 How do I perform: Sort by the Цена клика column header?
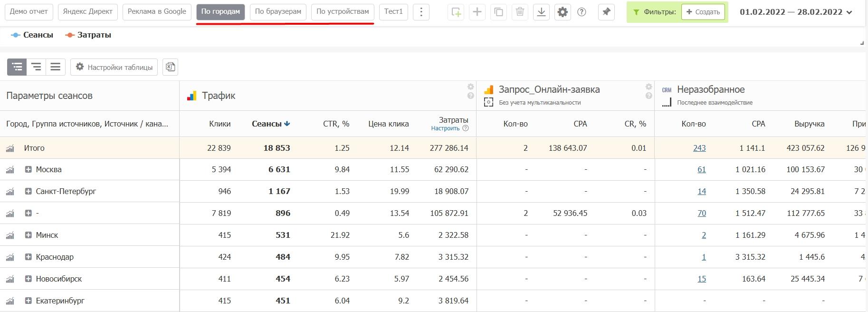click(x=389, y=124)
